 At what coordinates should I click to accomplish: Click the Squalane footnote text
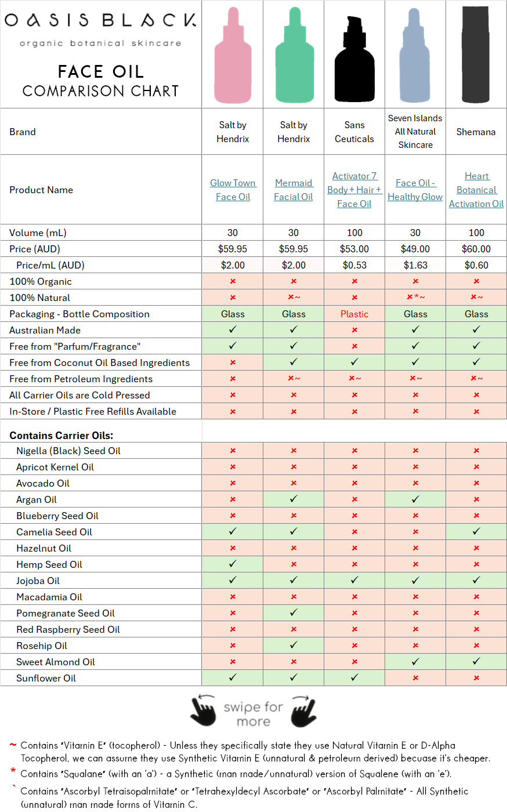[236, 774]
